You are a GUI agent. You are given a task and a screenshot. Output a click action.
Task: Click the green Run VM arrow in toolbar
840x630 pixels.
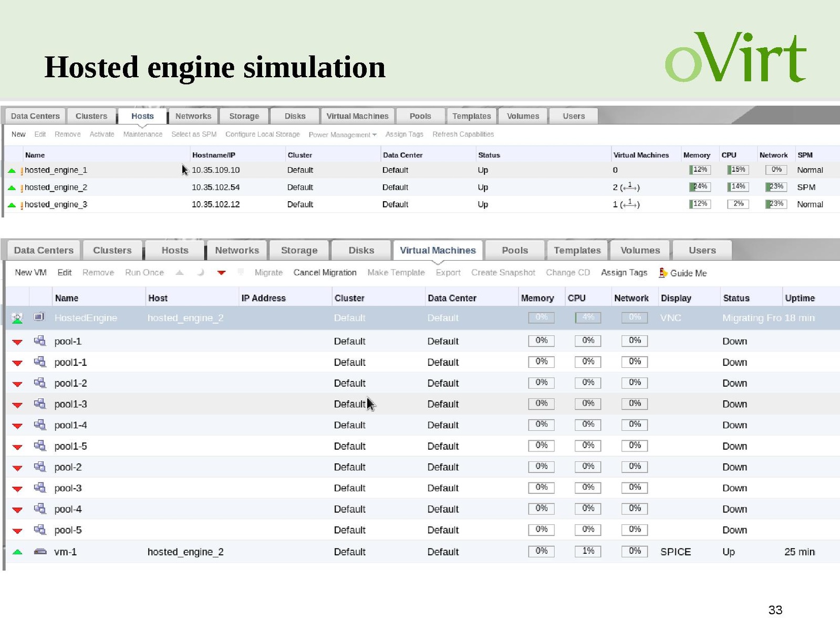[x=180, y=273]
